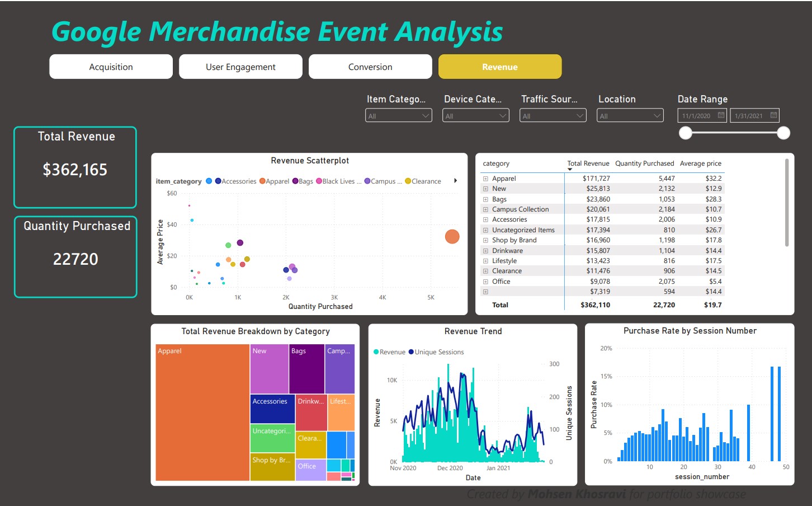Open the Location filter dropdown
The image size is (812, 506).
pos(630,116)
